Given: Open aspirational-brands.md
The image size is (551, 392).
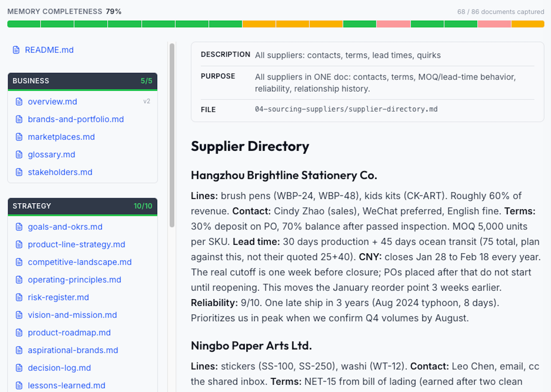Looking at the screenshot, I should [73, 350].
